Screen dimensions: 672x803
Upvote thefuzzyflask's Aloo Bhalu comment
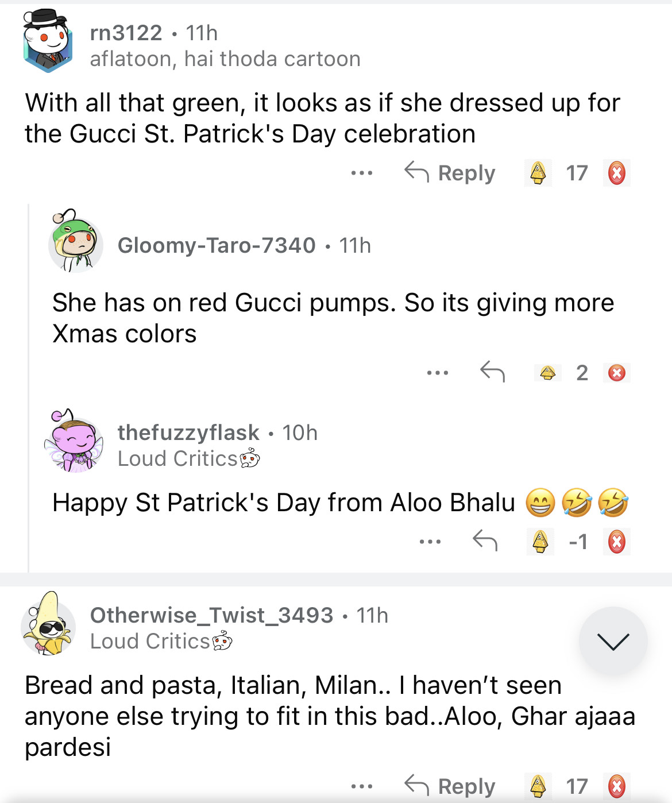click(540, 542)
